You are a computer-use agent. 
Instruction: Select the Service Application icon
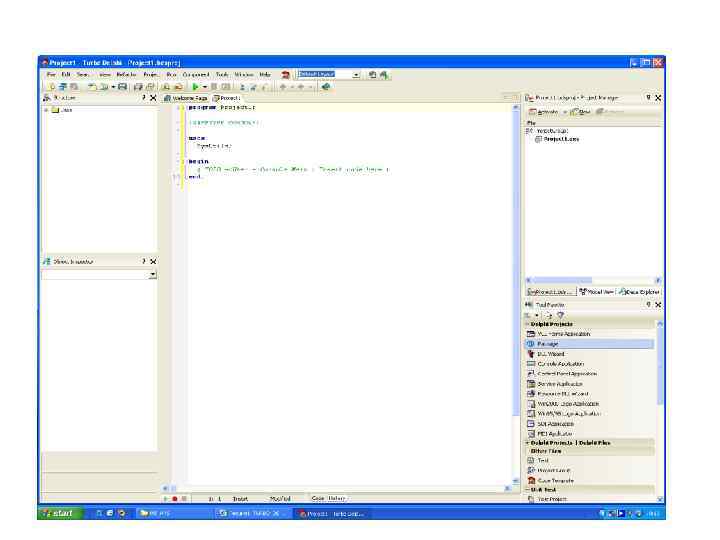[x=531, y=384]
